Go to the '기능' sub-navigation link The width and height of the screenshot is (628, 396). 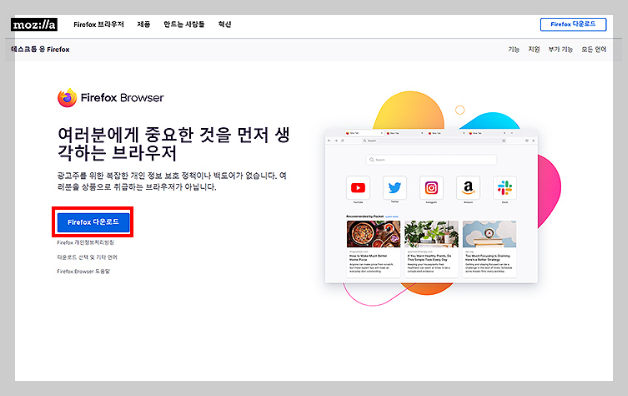point(513,49)
